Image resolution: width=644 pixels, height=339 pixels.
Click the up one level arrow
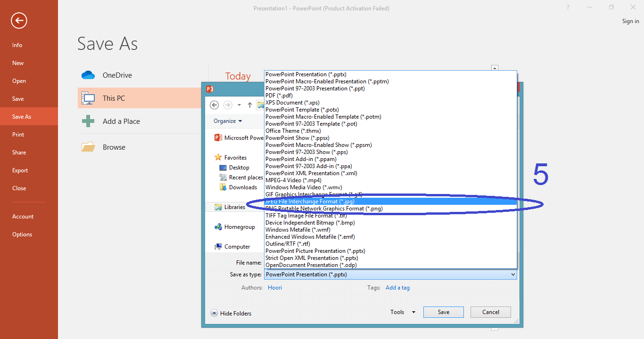250,105
